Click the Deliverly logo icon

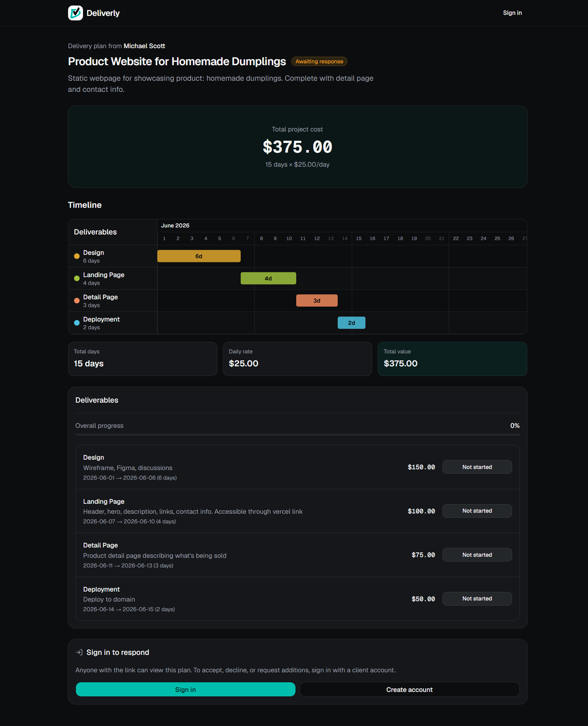76,13
